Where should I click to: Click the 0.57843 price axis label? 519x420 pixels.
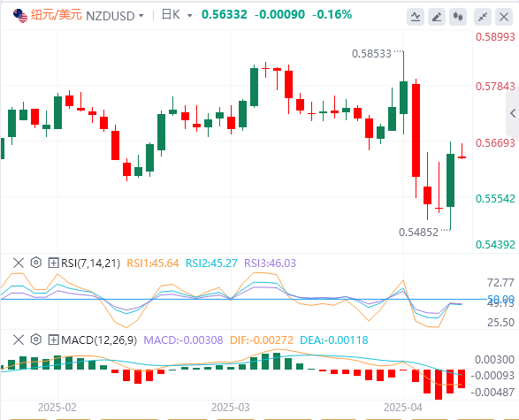tap(495, 87)
